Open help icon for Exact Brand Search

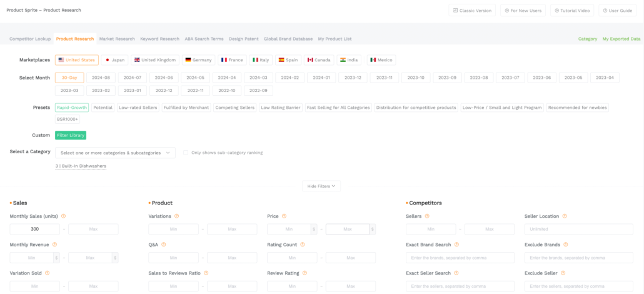click(456, 245)
